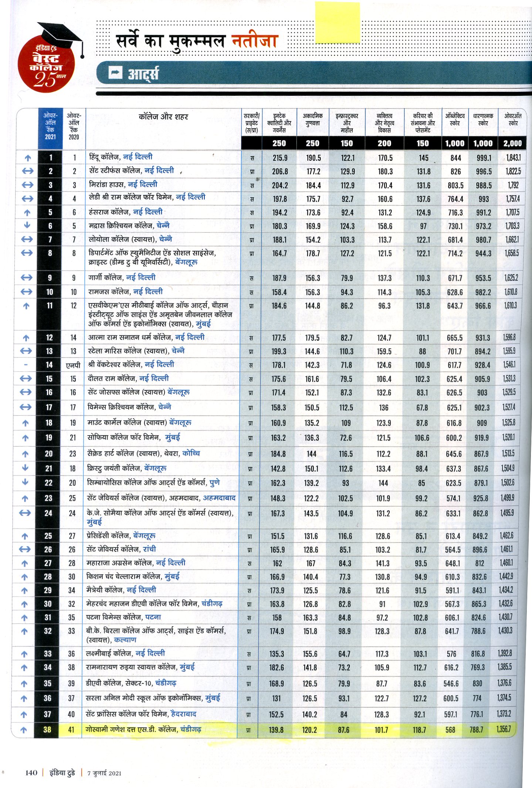This screenshot has width=532, height=788.
Task: Click the down arrow for सिम्बायोसिस कॉलेज row
Action: pyautogui.click(x=25, y=482)
